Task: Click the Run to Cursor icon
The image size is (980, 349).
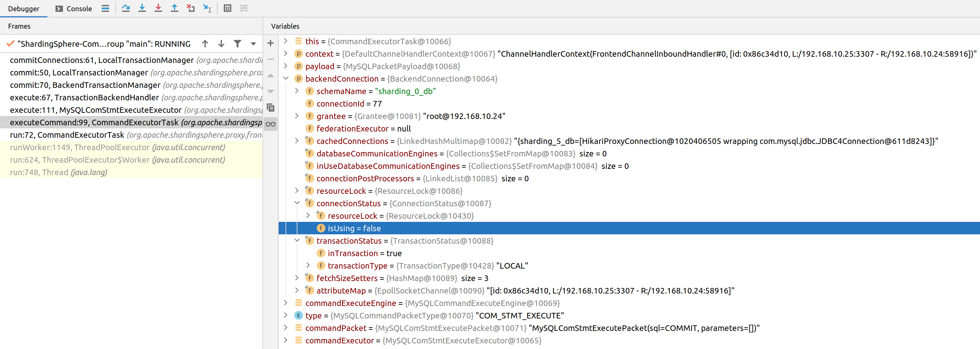Action: pyautogui.click(x=207, y=8)
